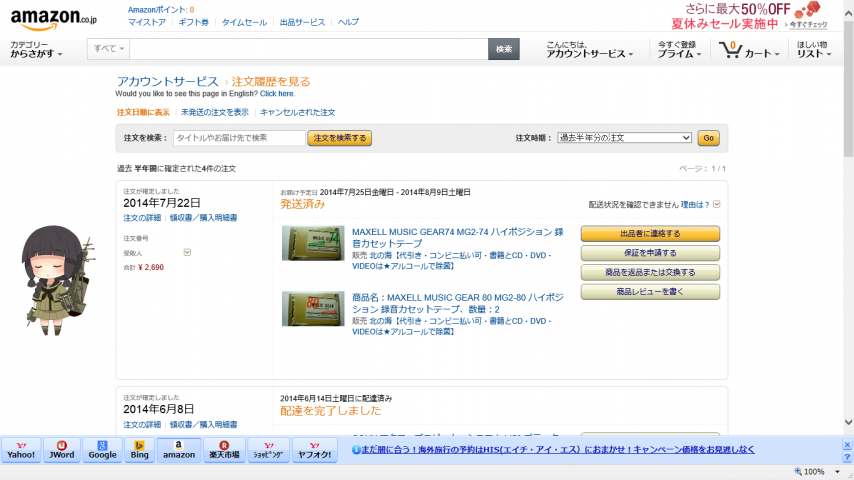
Task: Click 保証を申請する button
Action: [x=650, y=253]
